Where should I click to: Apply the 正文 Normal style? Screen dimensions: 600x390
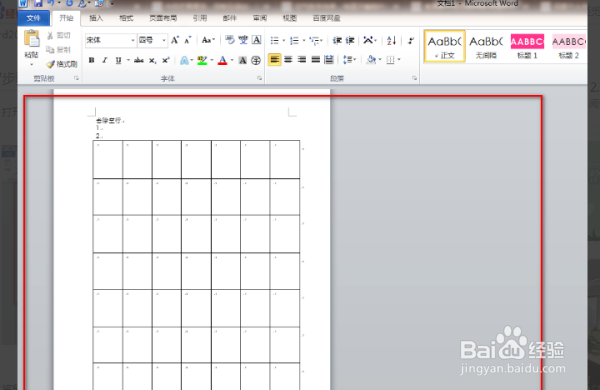tap(445, 46)
